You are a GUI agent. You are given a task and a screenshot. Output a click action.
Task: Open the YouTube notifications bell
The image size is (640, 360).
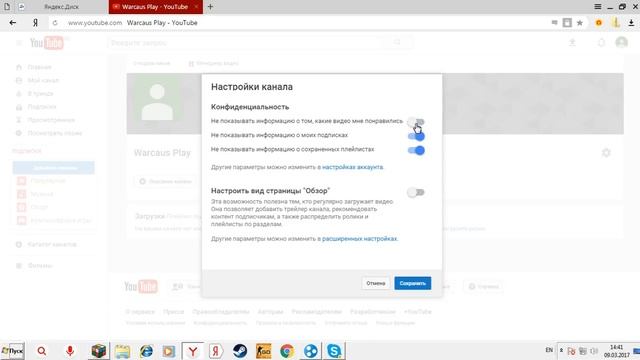pyautogui.click(x=601, y=42)
